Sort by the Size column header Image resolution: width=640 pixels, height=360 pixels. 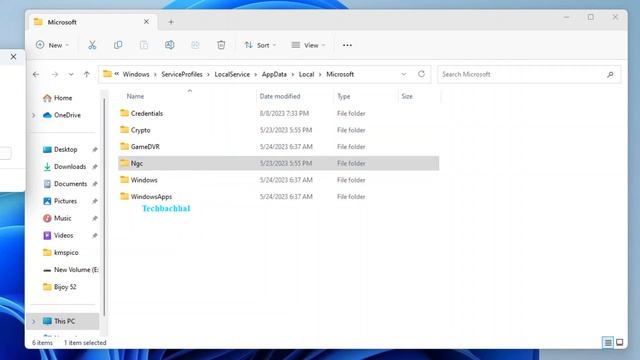click(407, 96)
